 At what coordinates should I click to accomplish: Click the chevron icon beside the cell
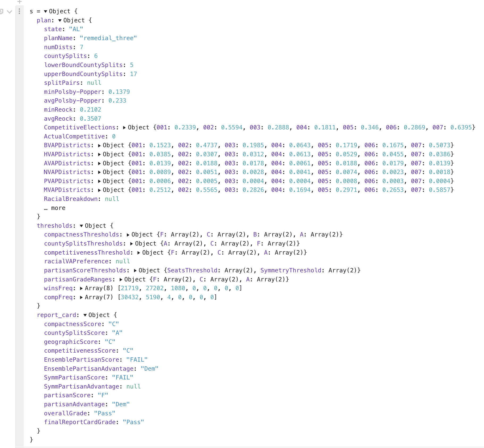coord(10,12)
